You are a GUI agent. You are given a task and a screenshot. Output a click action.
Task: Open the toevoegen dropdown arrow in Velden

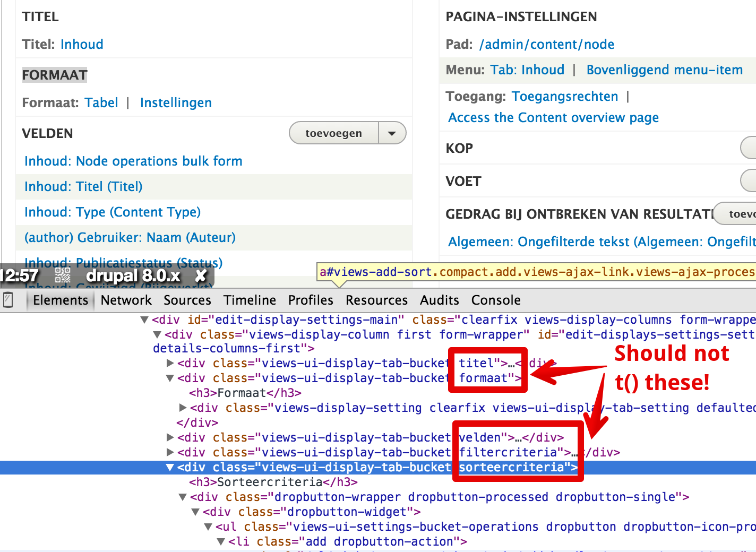tap(392, 133)
